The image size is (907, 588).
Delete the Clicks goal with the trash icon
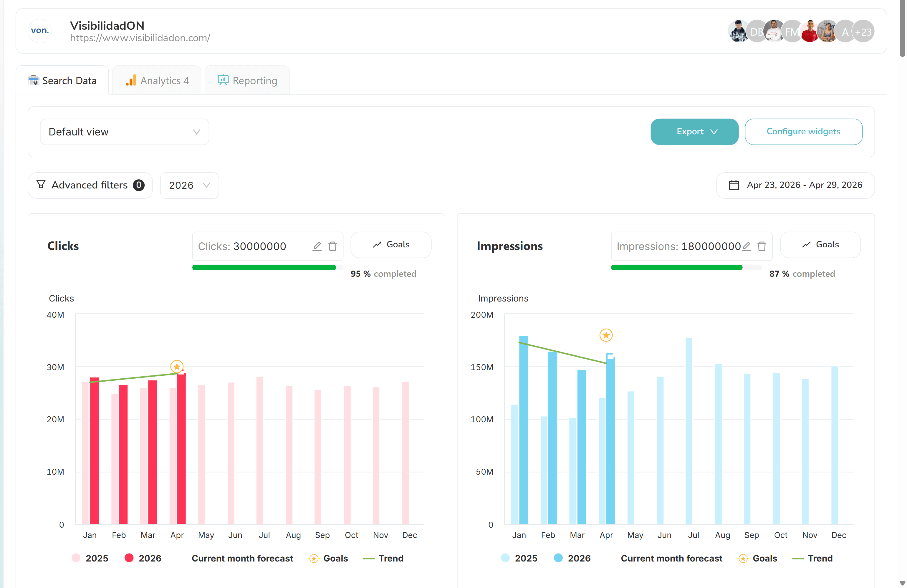[x=333, y=246]
